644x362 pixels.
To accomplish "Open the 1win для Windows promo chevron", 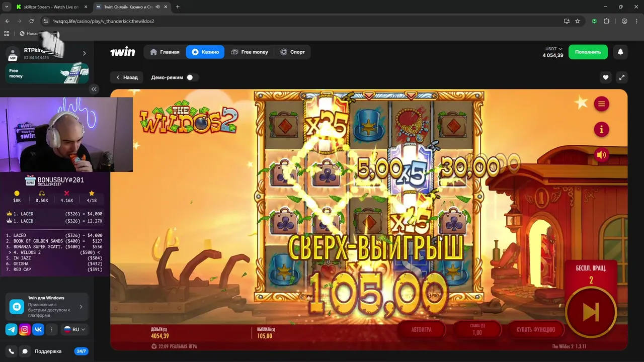I will click(81, 306).
